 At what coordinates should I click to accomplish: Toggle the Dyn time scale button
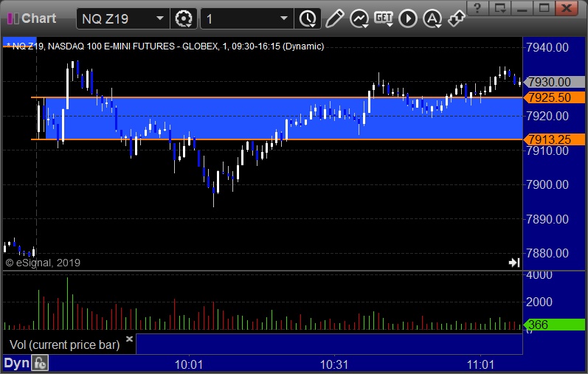pyautogui.click(x=16, y=363)
